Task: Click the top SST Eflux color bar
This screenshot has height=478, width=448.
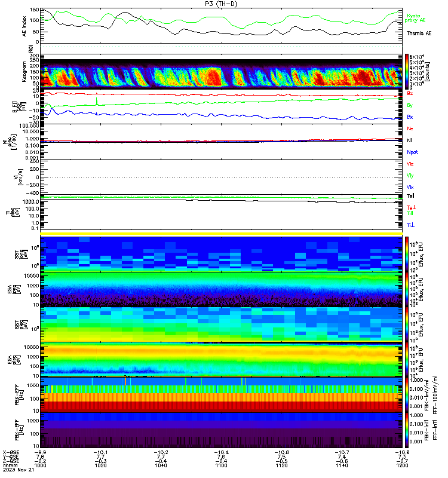Action: tap(407, 253)
